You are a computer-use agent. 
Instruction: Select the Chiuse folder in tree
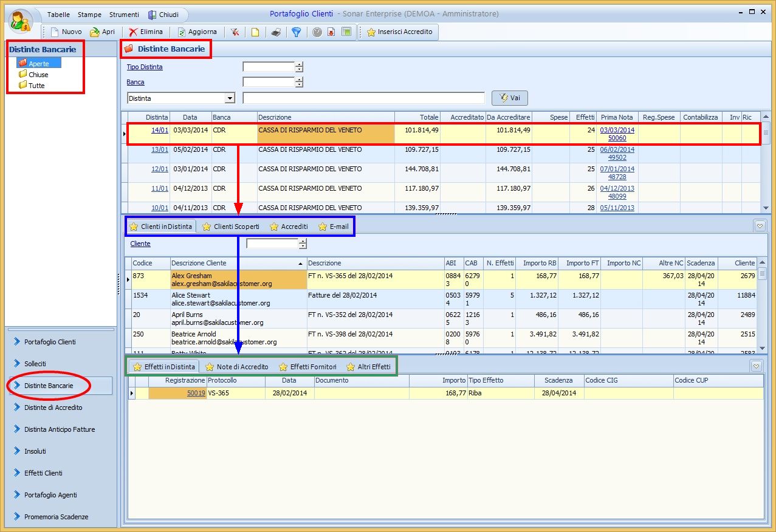(x=38, y=75)
